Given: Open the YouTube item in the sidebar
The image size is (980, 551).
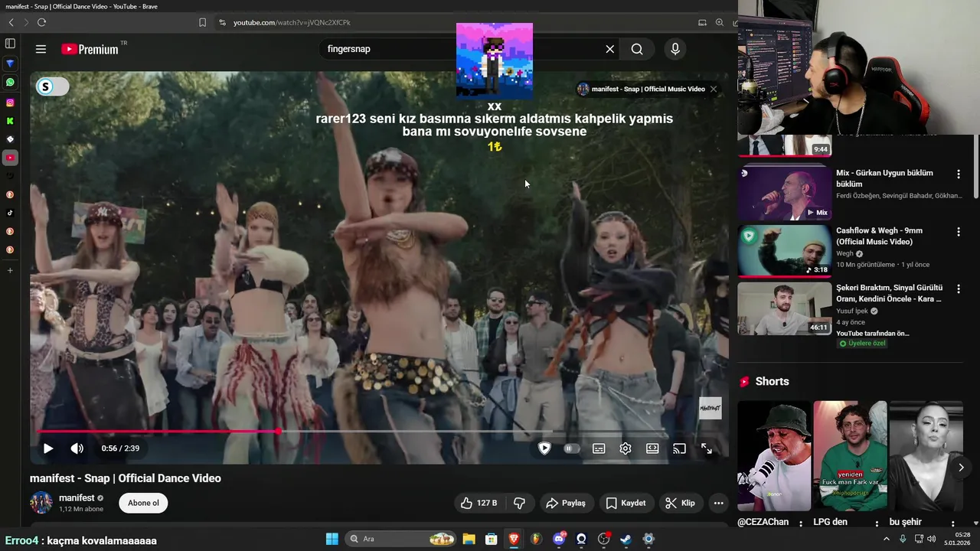Looking at the screenshot, I should tap(10, 158).
